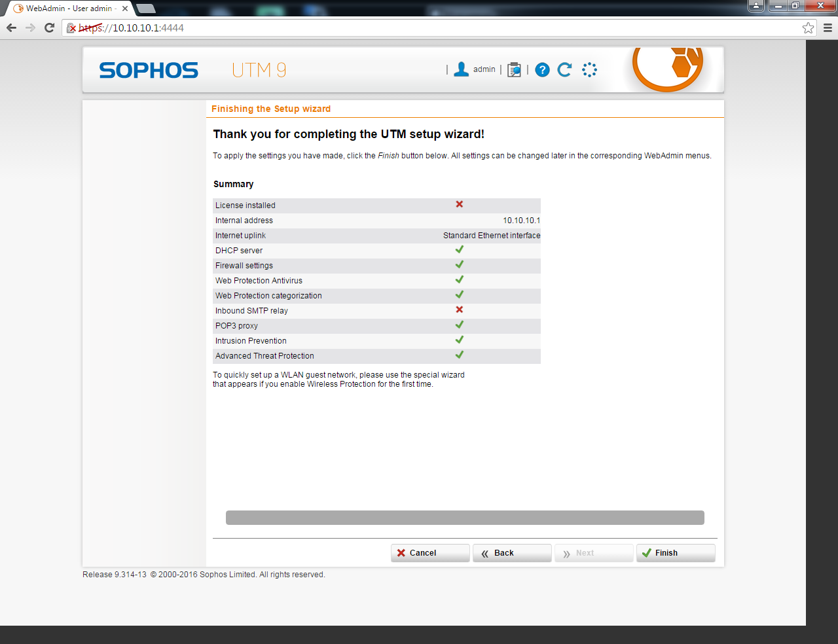
Task: Go Back in the setup wizard
Action: pos(512,553)
